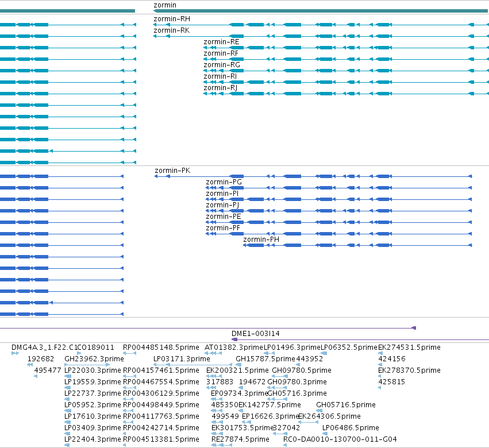489x448 pixels.
Task: Select the DME1-003I14 clone label
Action: pos(256,334)
